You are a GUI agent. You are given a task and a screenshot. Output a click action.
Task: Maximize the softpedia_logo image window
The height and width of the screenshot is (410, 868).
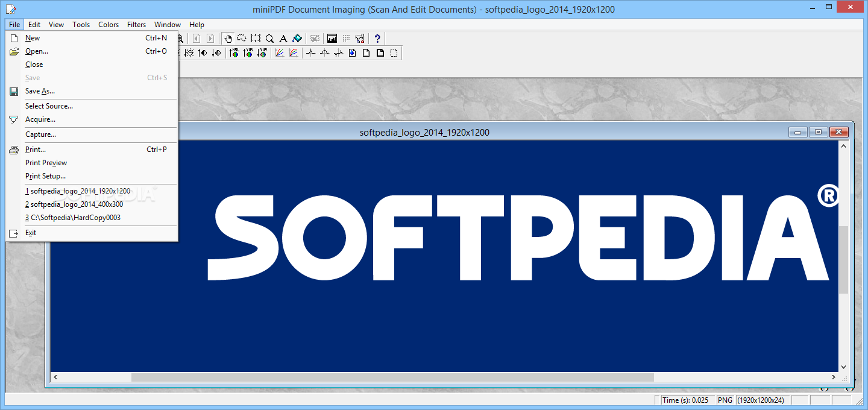(x=818, y=132)
